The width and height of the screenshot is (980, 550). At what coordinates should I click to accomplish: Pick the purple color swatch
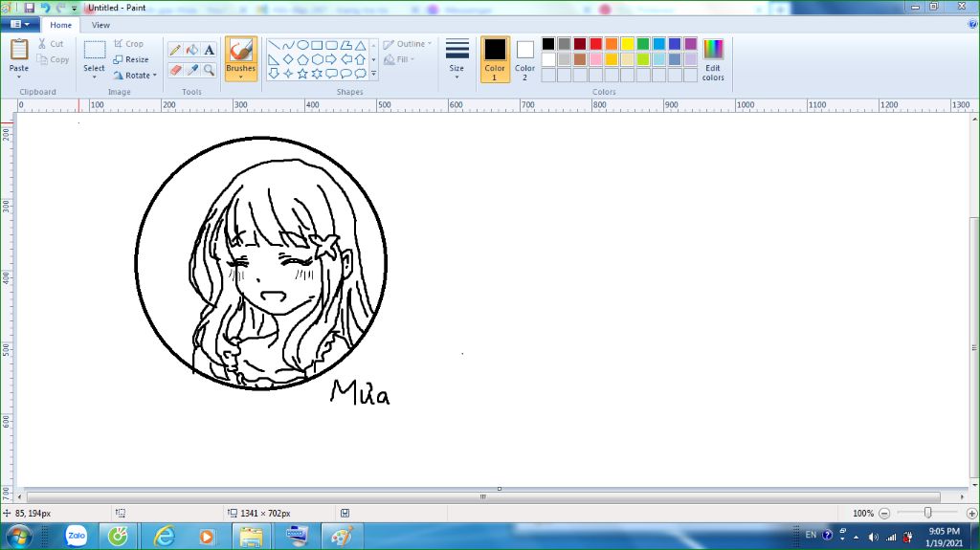(691, 44)
